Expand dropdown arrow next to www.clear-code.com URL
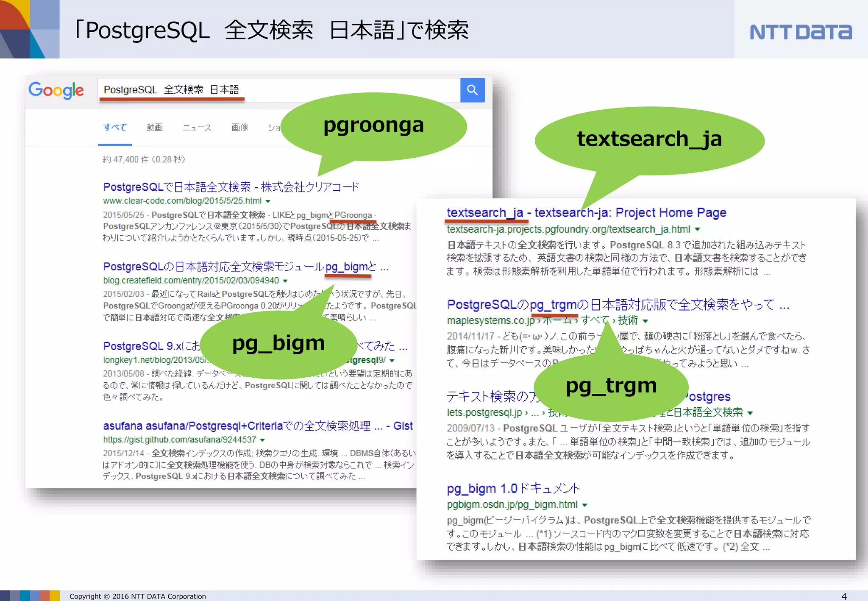Viewport: 868px width, 601px height. point(268,201)
